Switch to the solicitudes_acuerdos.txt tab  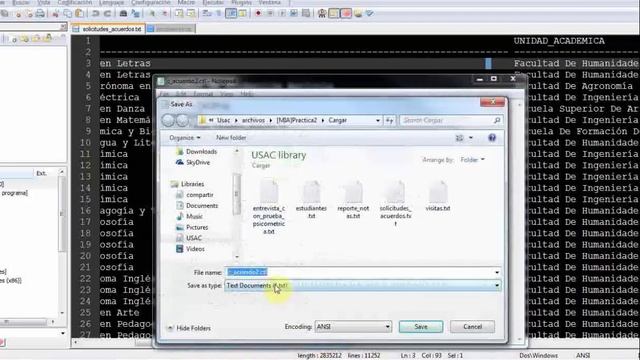[109, 29]
